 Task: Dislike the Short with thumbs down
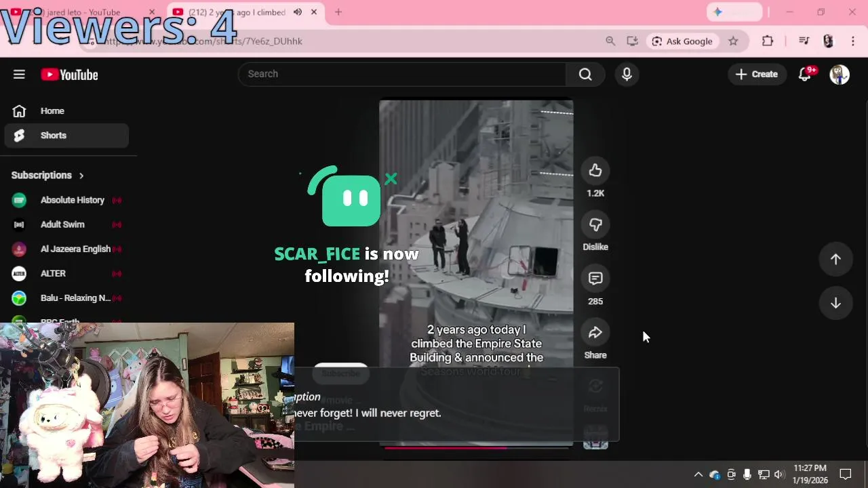coord(595,225)
